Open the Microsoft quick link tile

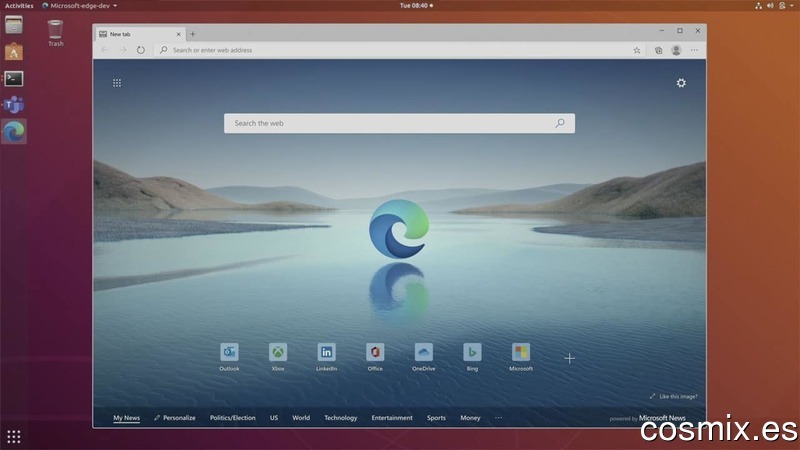click(521, 356)
